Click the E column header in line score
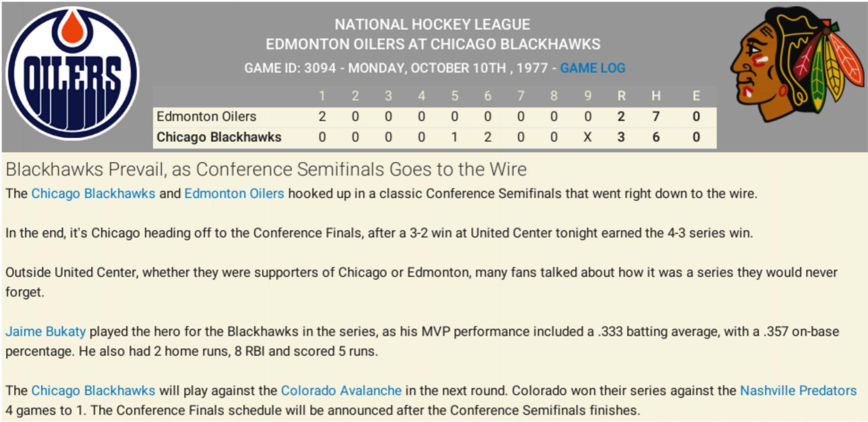This screenshot has width=868, height=422. [x=696, y=96]
